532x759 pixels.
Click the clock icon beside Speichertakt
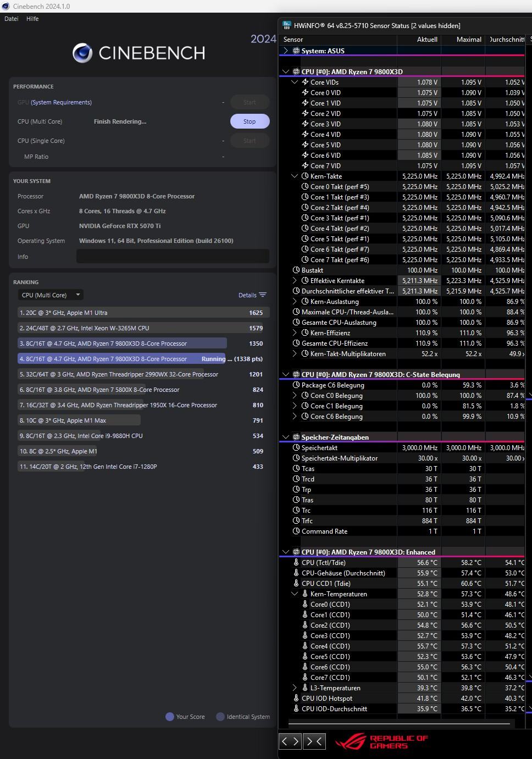296,447
